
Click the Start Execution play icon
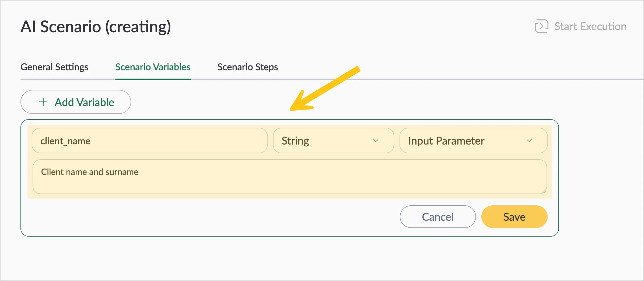tap(541, 26)
